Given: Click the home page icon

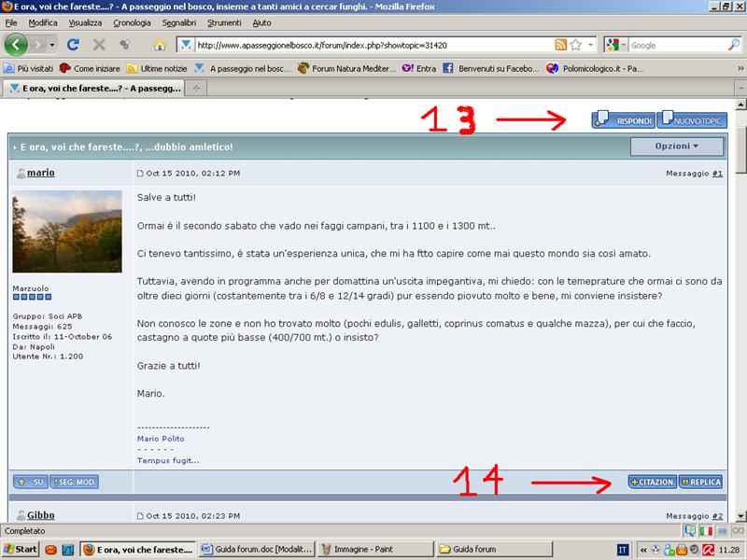Looking at the screenshot, I should tap(159, 45).
